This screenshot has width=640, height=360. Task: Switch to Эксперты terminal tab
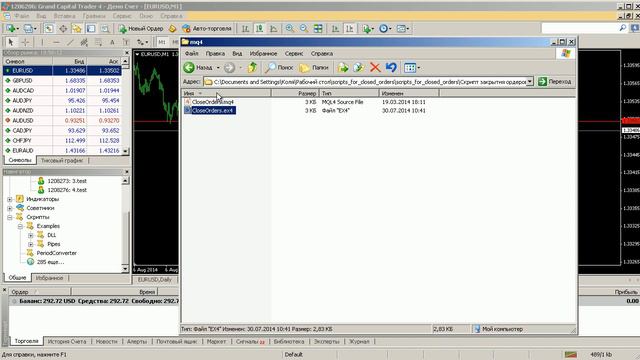point(327,342)
